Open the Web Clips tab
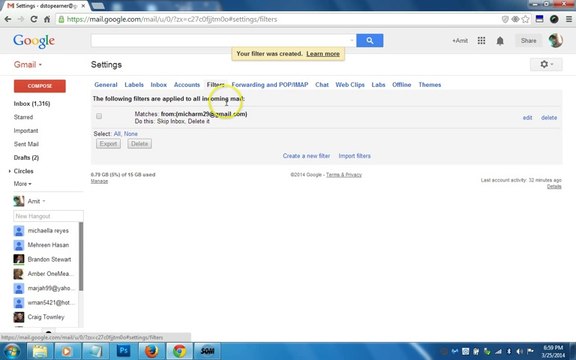Viewport: 576px width, 360px height. (350, 85)
